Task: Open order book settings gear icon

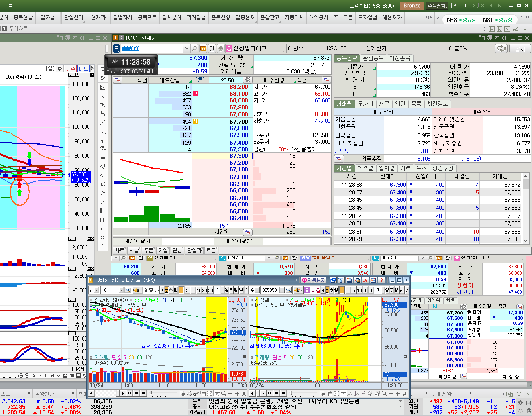Action: pos(248,80)
